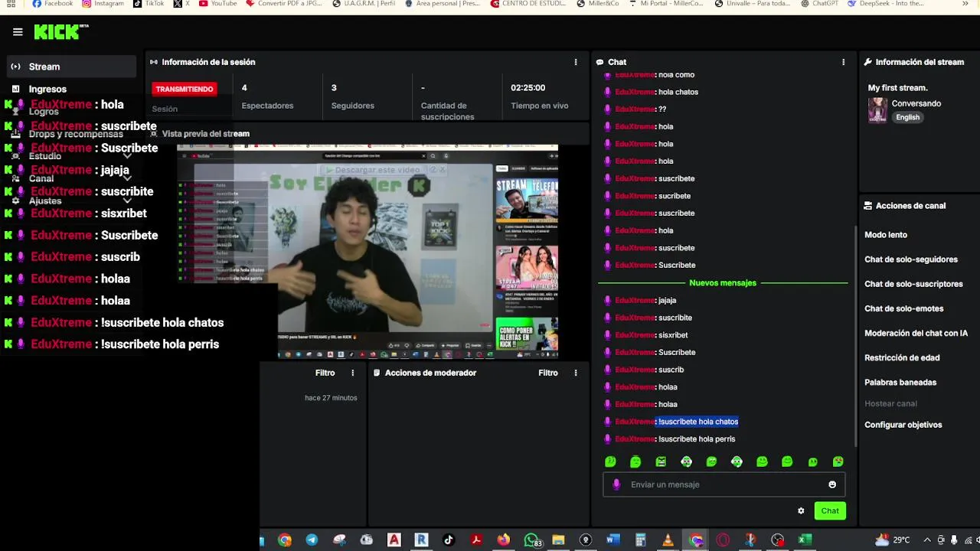Open Estudio in the sidebar
Screen dimensions: 980x551
click(x=45, y=156)
